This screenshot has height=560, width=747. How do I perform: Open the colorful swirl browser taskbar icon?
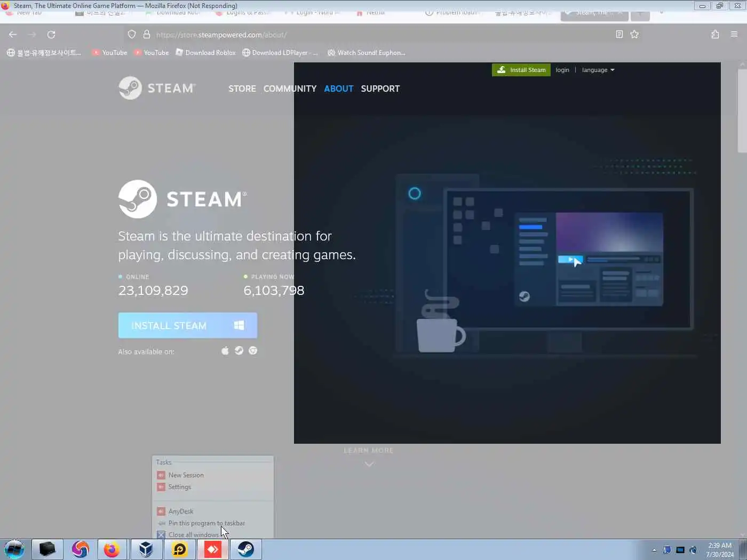point(80,549)
